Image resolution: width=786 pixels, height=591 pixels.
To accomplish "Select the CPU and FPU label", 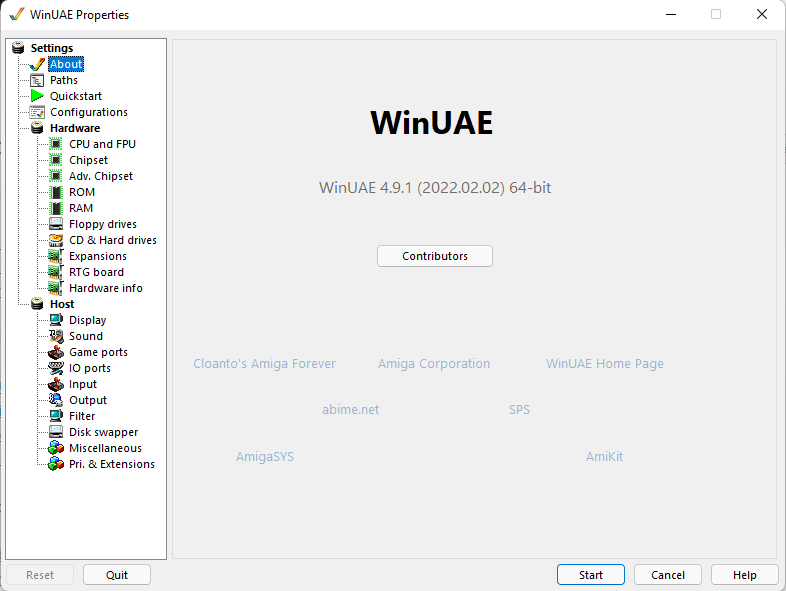I will tap(102, 144).
